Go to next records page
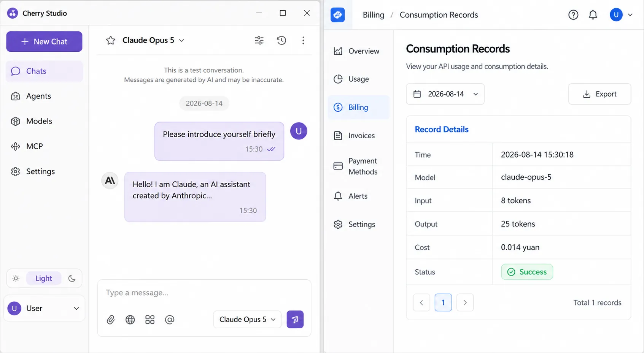Image resolution: width=644 pixels, height=353 pixels. (x=465, y=302)
